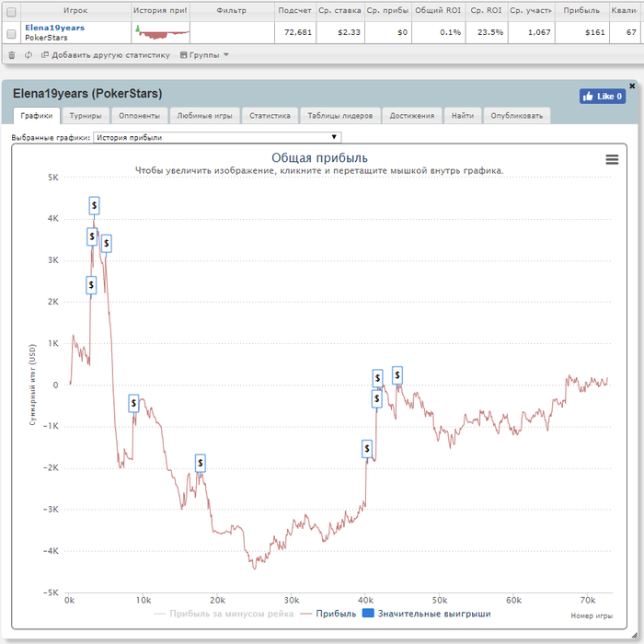Screen dimensions: 644x644
Task: Click the highest dollar marker above 4K
Action: coord(94,205)
